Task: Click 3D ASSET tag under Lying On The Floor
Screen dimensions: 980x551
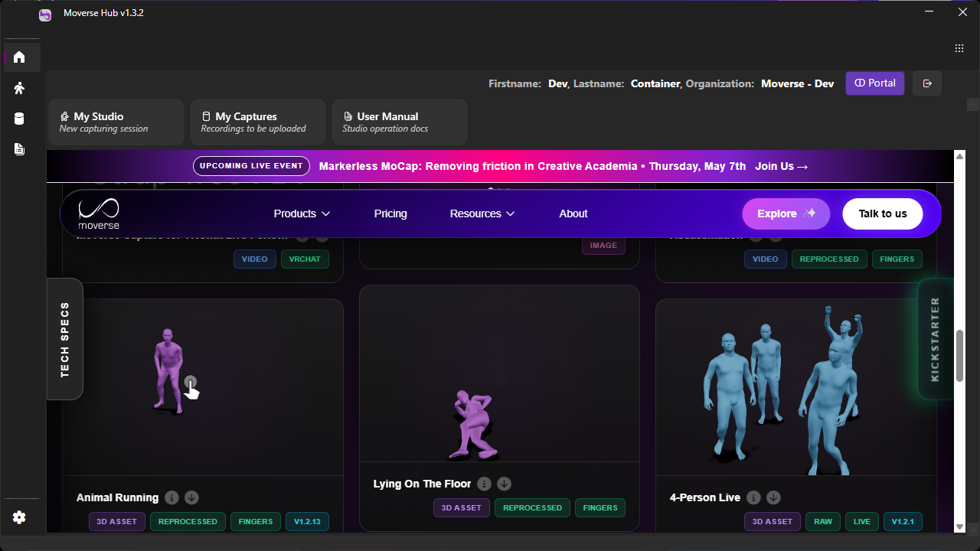Action: pos(462,508)
